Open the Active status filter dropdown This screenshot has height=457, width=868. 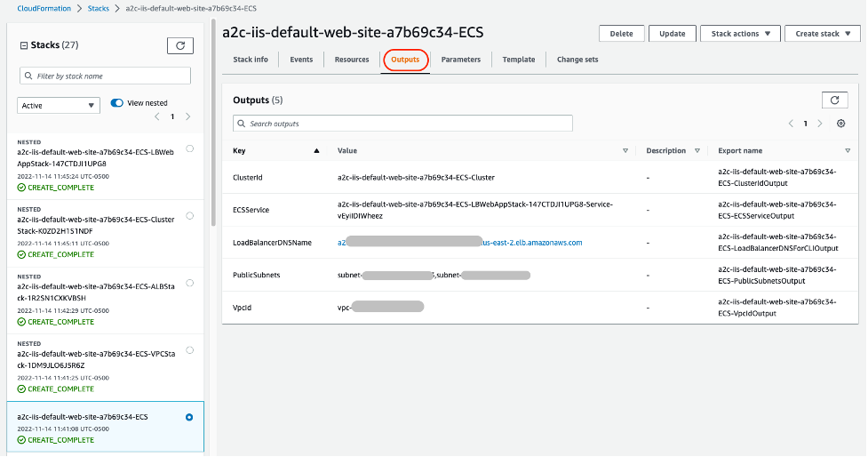59,105
